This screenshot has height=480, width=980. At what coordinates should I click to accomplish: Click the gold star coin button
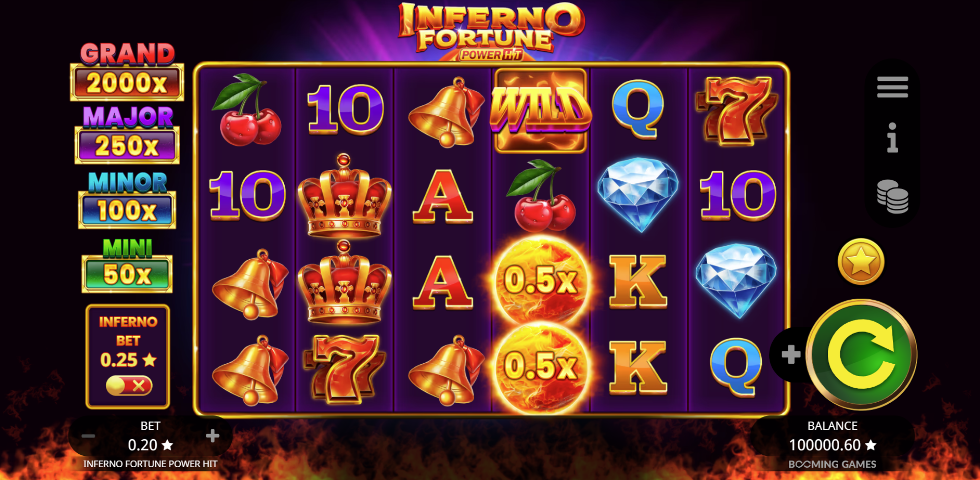click(861, 262)
